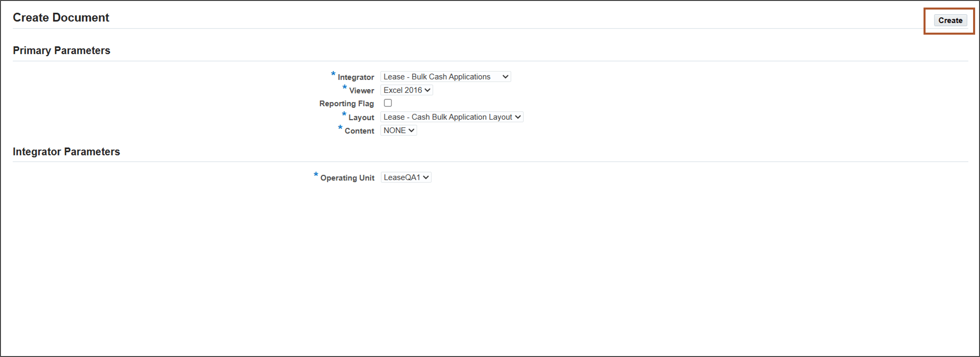Image resolution: width=980 pixels, height=357 pixels.
Task: Expand the Layout dropdown chevron
Action: pos(518,117)
